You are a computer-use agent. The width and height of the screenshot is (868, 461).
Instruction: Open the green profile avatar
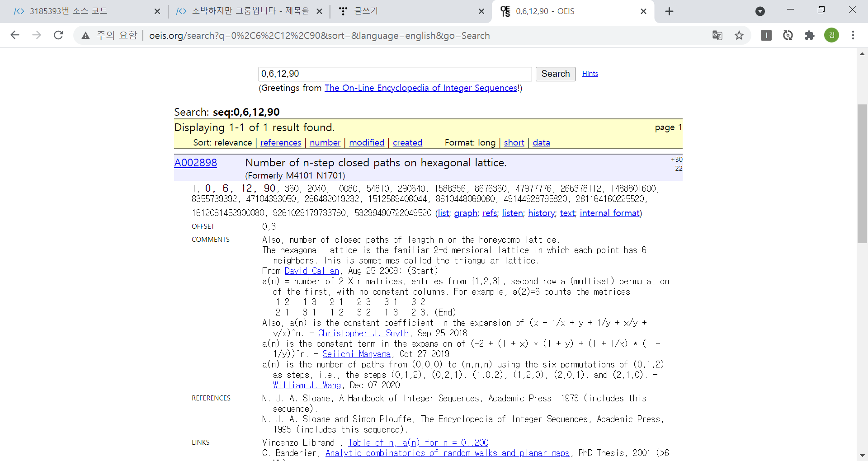(x=831, y=35)
